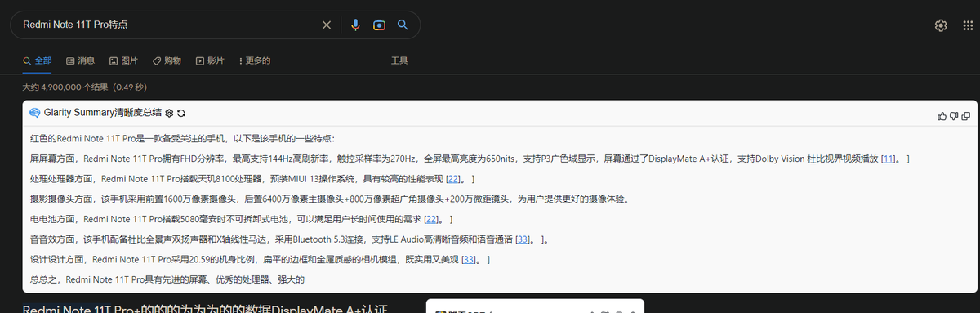
Task: Open the 工具 (Tools) options
Action: point(399,60)
